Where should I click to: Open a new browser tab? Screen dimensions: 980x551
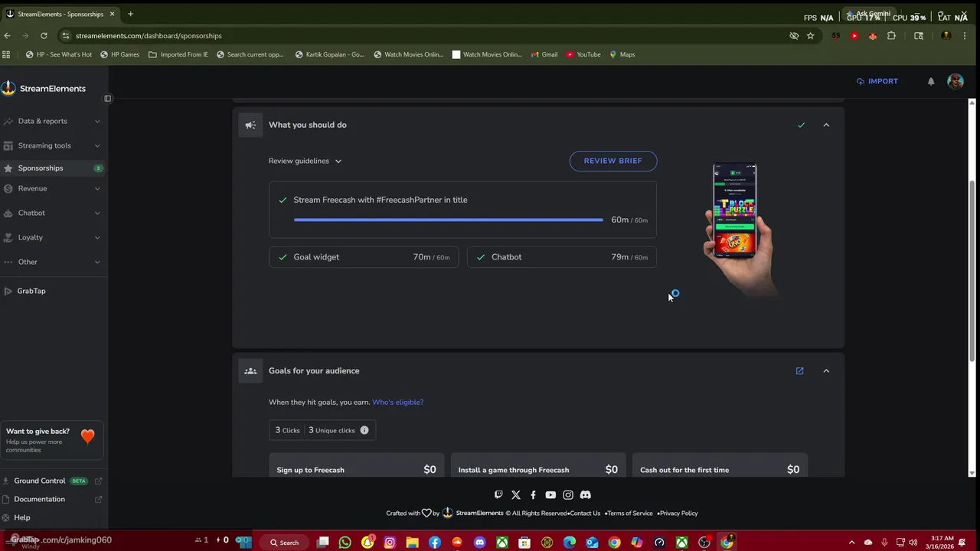click(130, 14)
